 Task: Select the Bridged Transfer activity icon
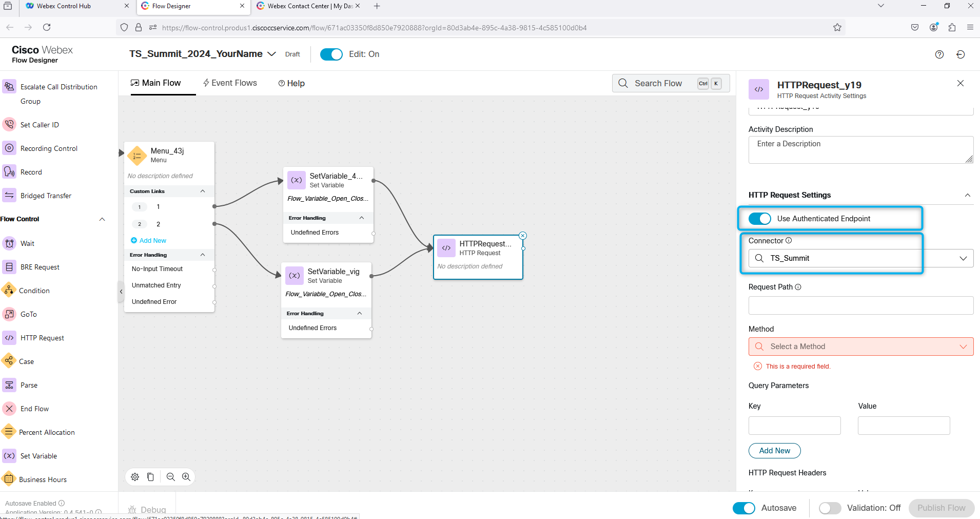9,195
